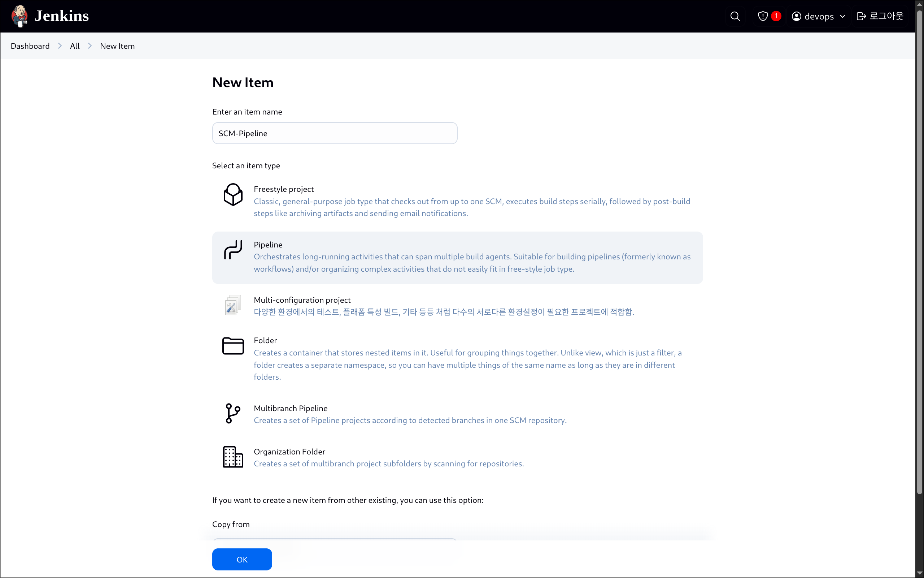Expand chevron after All breadcrumb
The width and height of the screenshot is (924, 578).
(90, 46)
